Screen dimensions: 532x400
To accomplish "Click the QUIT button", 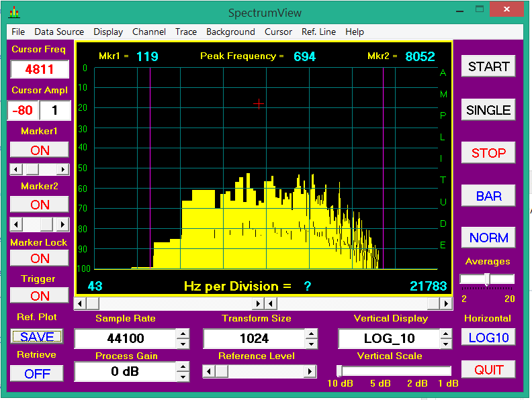I will pyautogui.click(x=488, y=370).
